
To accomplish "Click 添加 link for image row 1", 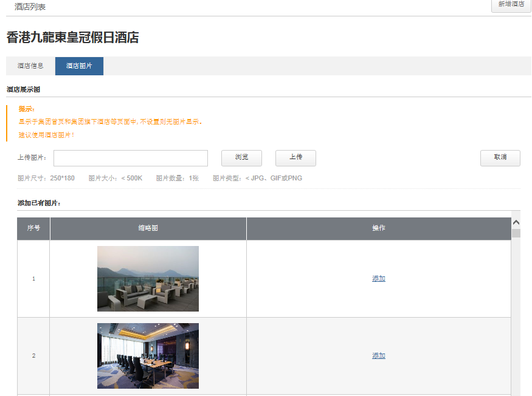I will (379, 279).
